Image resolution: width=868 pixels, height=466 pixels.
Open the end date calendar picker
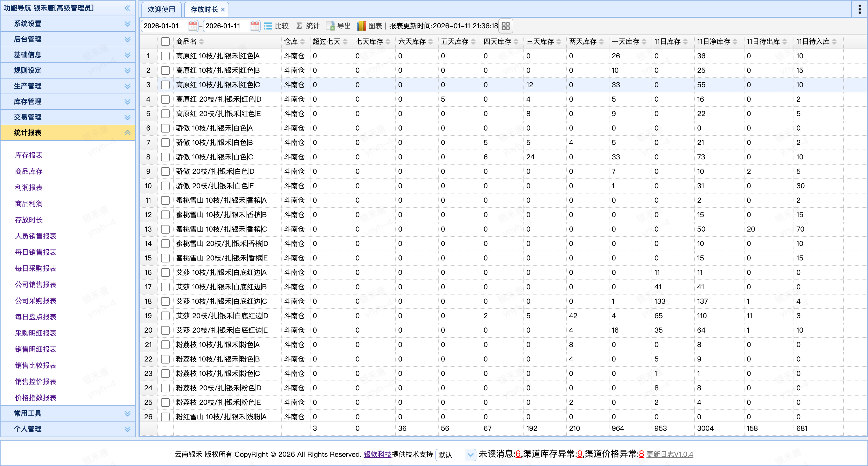pyautogui.click(x=255, y=26)
